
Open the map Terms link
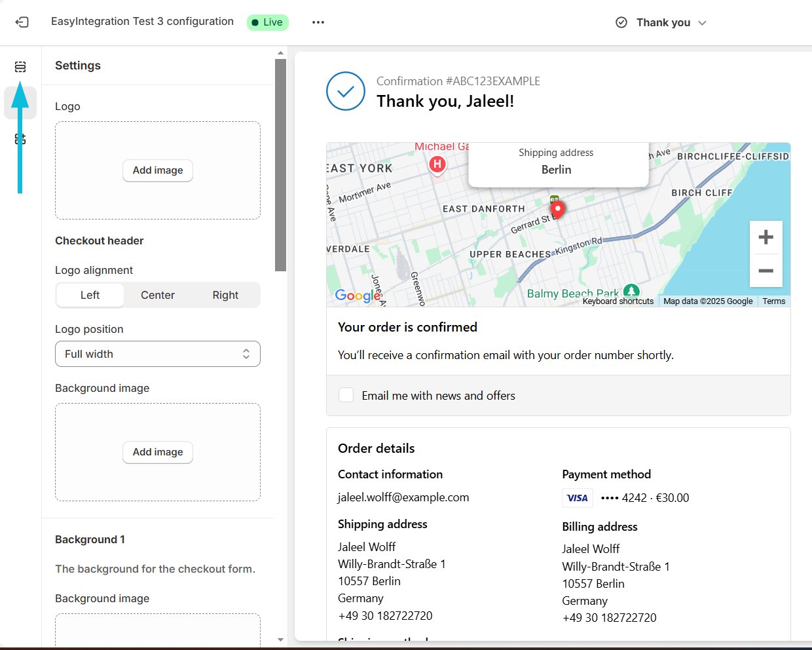point(774,301)
